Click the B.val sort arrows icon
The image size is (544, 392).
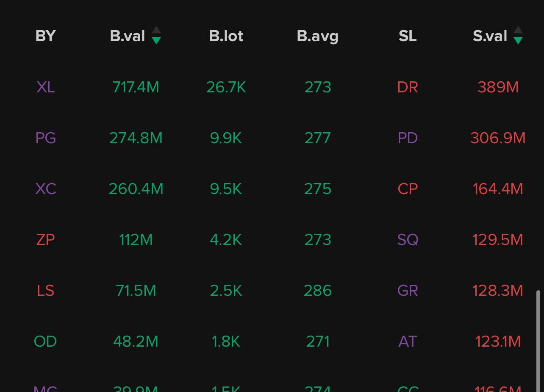(x=156, y=36)
